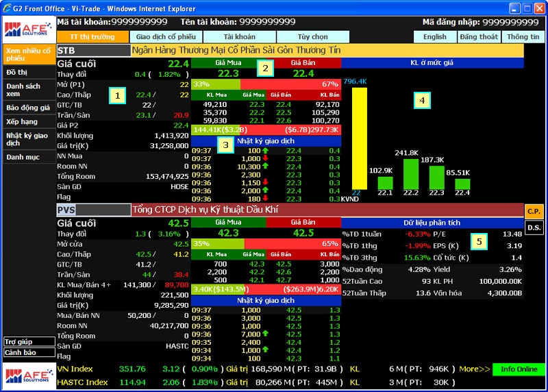
Task: Open the TT thị trường tab
Action: (92, 37)
